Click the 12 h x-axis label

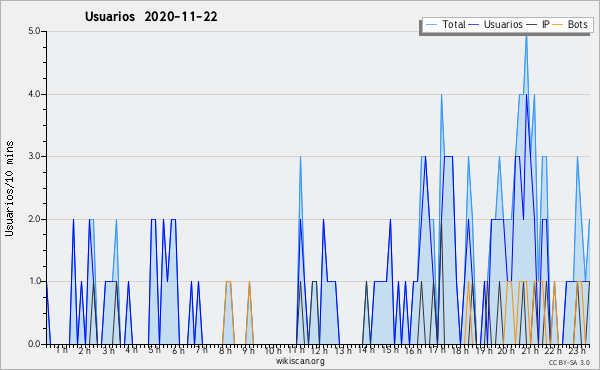(x=319, y=350)
